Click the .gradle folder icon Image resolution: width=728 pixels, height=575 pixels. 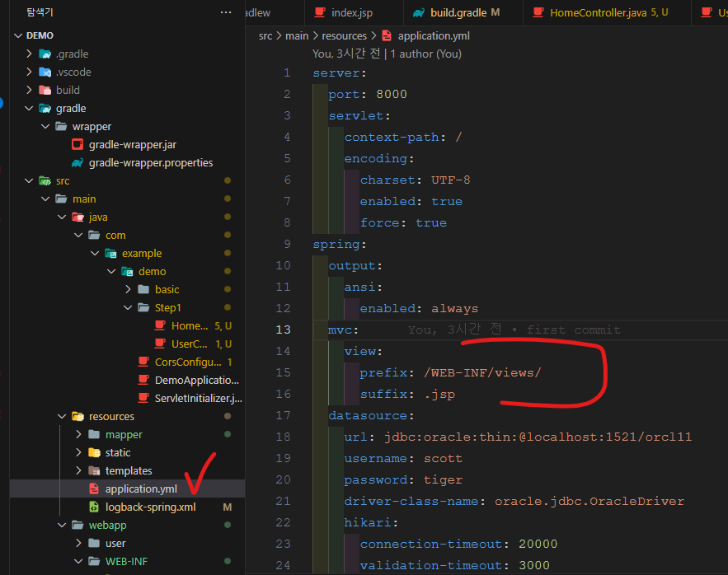[45, 54]
